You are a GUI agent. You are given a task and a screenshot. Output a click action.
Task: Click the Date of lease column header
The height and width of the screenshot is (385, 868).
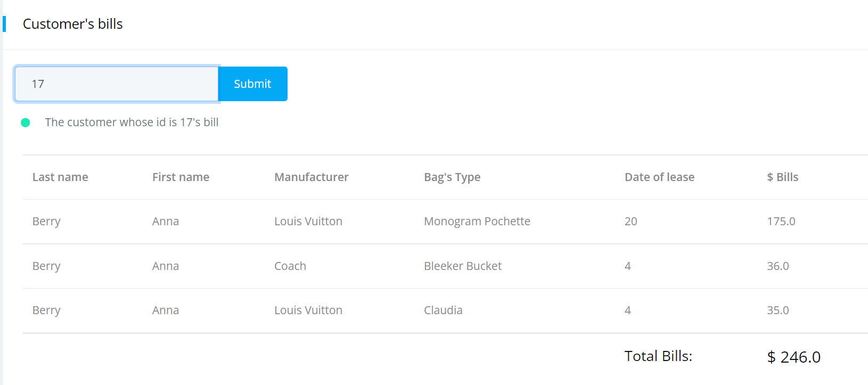coord(659,177)
